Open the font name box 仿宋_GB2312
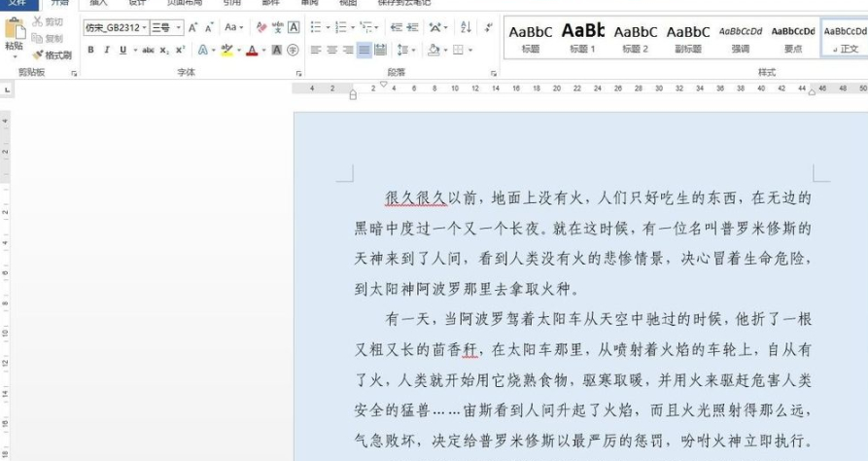Viewport: 868px width, 461px height. pyautogui.click(x=117, y=27)
